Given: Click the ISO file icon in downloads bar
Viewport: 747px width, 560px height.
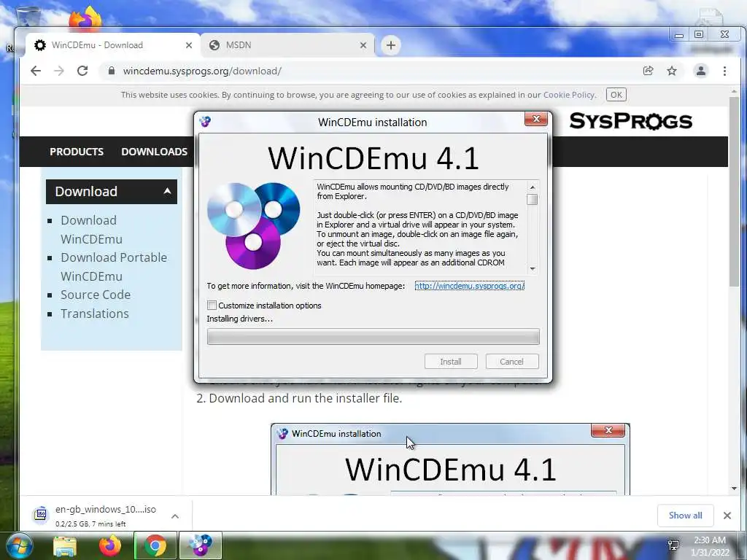Looking at the screenshot, I should pos(41,516).
